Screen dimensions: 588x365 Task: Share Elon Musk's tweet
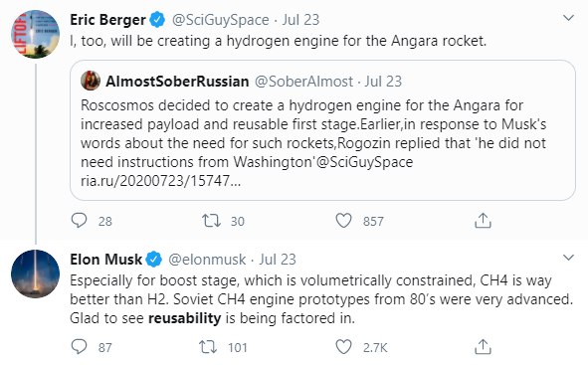tap(483, 347)
